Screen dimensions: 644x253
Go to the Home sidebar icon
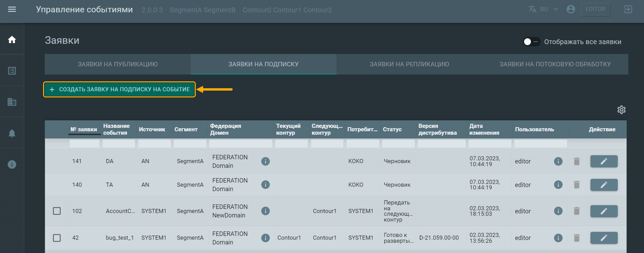click(12, 40)
